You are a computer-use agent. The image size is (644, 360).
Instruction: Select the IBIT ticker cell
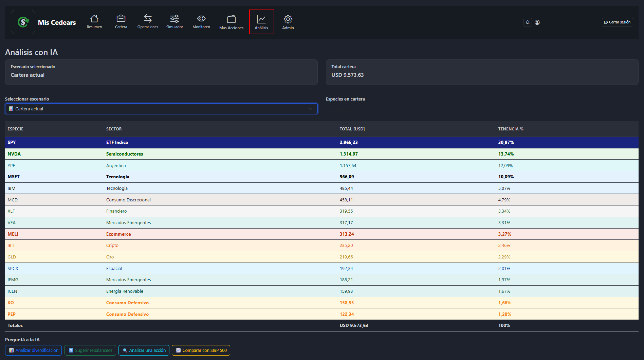point(11,245)
